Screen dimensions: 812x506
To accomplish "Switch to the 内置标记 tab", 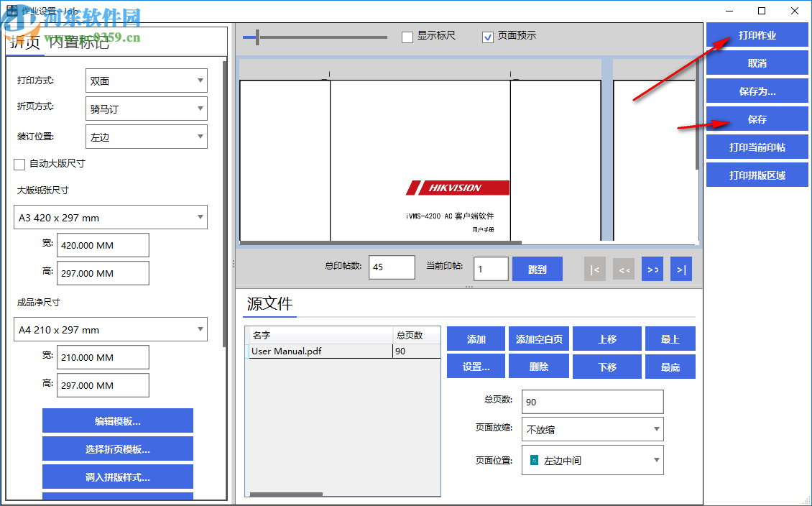I will [x=78, y=43].
